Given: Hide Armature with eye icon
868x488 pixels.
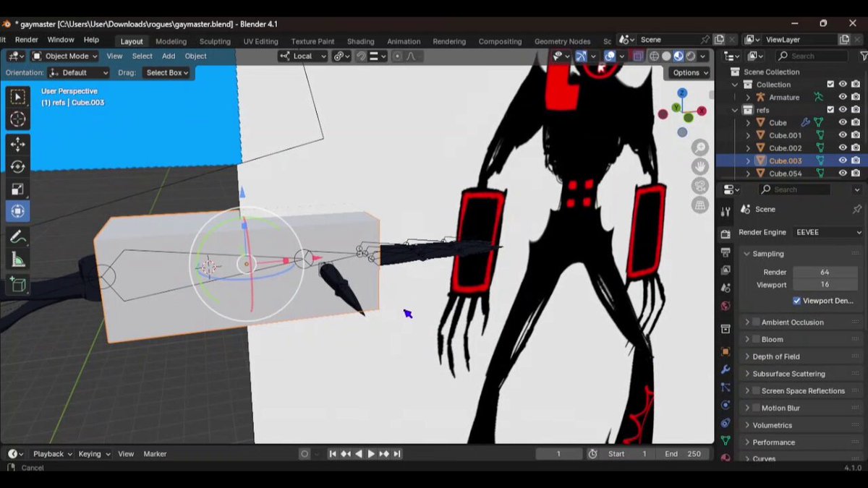Looking at the screenshot, I should point(843,97).
